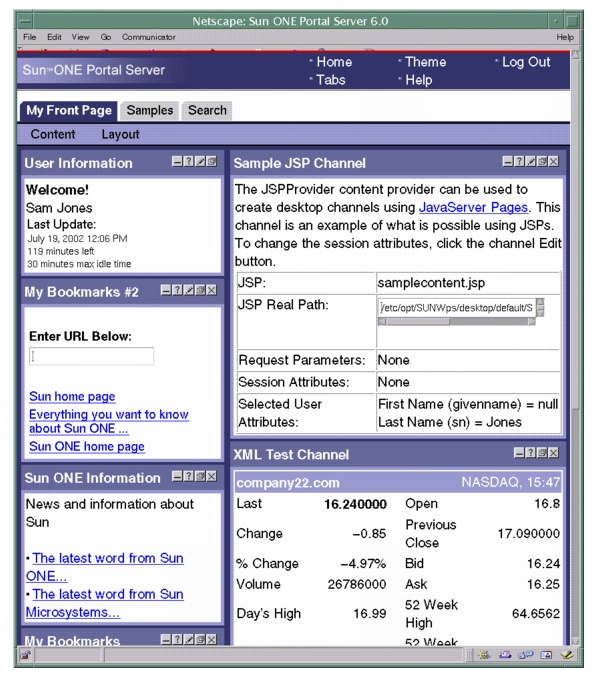
Task: Minimize the My Bookmarks #2 channel
Action: point(166,290)
